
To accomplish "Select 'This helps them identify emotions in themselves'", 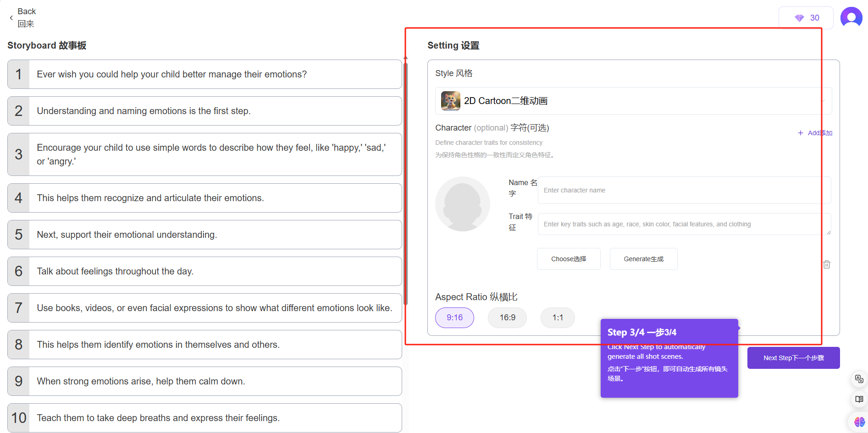I will pos(205,345).
